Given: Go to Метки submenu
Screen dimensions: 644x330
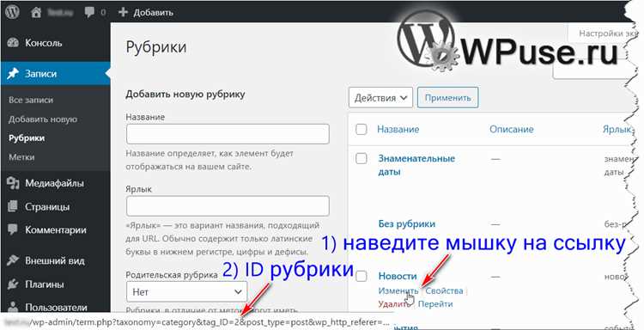Looking at the screenshot, I should point(21,157).
